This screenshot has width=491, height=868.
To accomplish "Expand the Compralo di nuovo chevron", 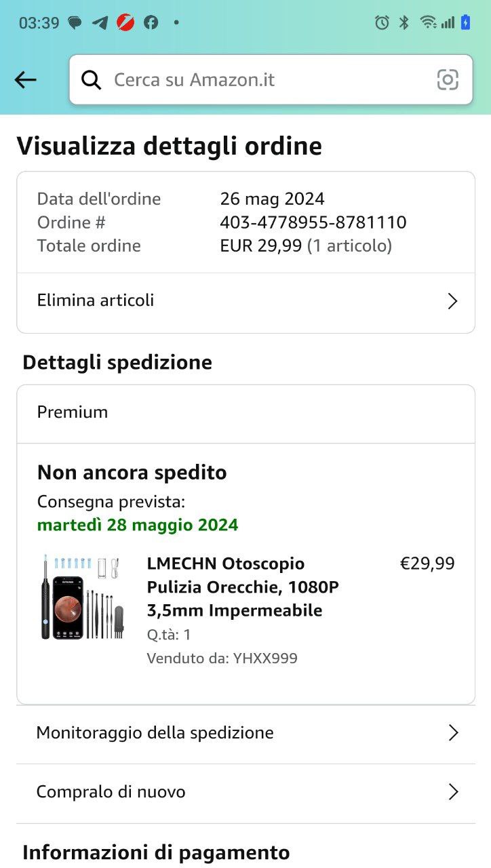I will point(452,792).
